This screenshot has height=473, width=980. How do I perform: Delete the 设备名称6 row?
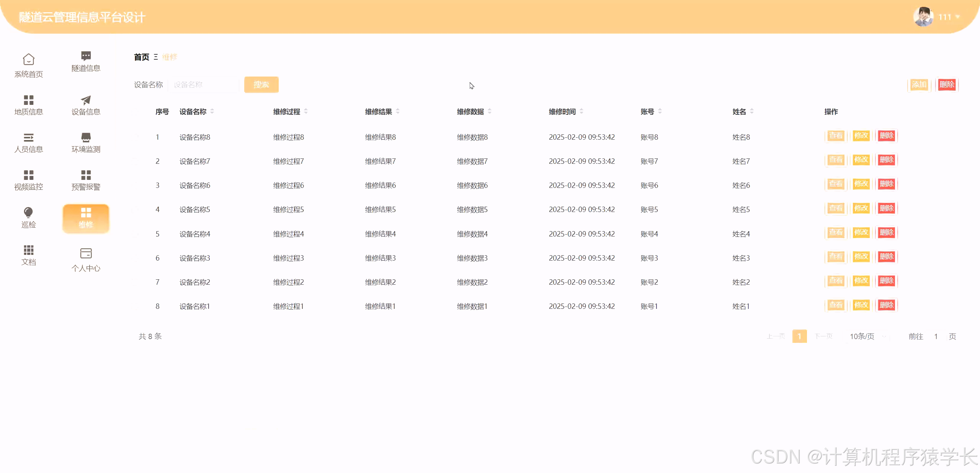tap(886, 184)
